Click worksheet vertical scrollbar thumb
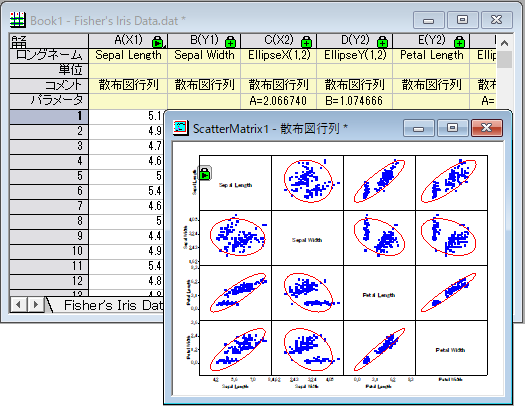Viewport: 525px width, 406px height. click(504, 60)
